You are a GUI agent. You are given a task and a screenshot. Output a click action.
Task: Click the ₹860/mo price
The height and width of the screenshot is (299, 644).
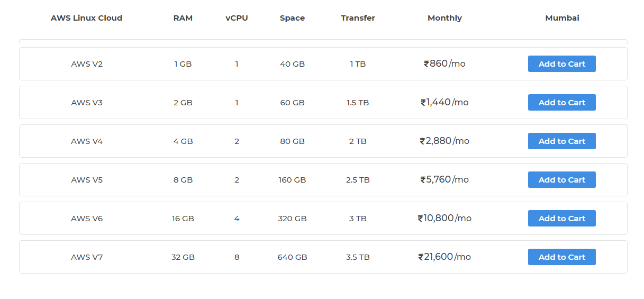445,64
